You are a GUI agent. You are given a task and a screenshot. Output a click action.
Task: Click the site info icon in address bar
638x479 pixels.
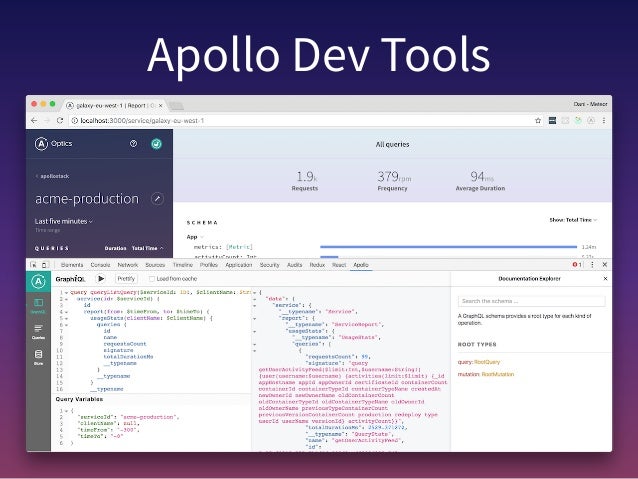tap(74, 120)
